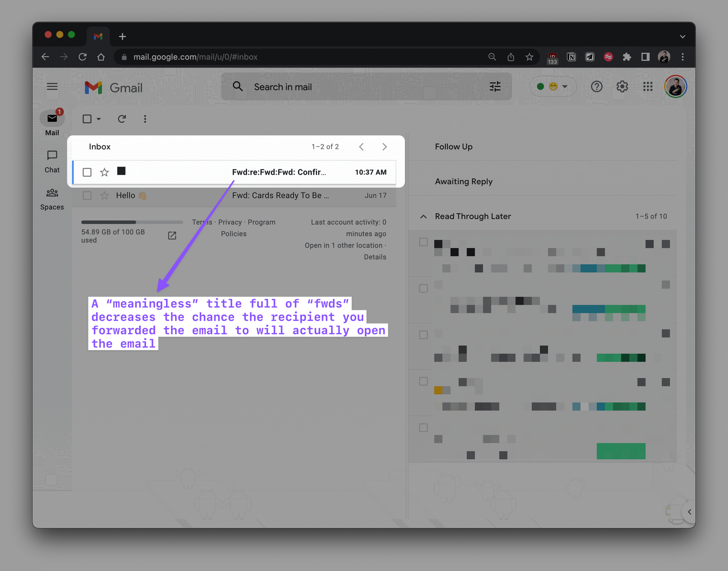Viewport: 728px width, 571px height.
Task: Open storage management external link icon
Action: point(172,235)
